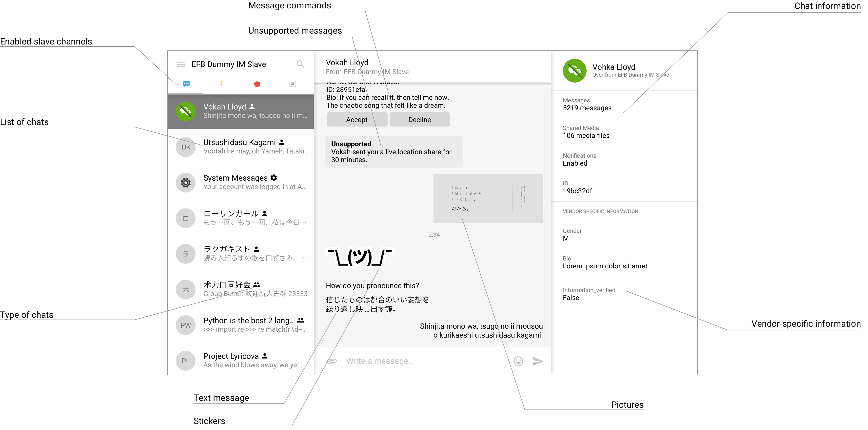Switch to the red apple channel tab
The width and height of the screenshot is (868, 430).
click(257, 84)
